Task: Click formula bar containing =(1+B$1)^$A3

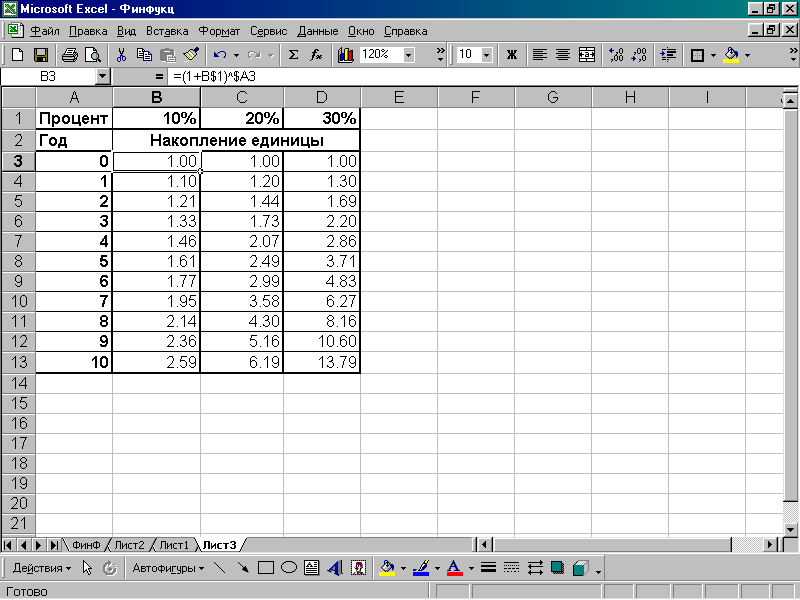Action: pos(484,77)
